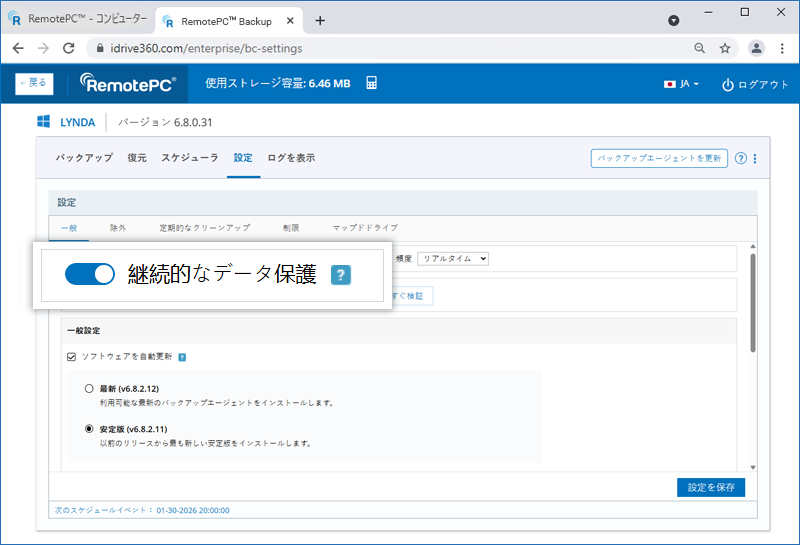Click scrollbar down arrow in settings panel

tap(753, 467)
